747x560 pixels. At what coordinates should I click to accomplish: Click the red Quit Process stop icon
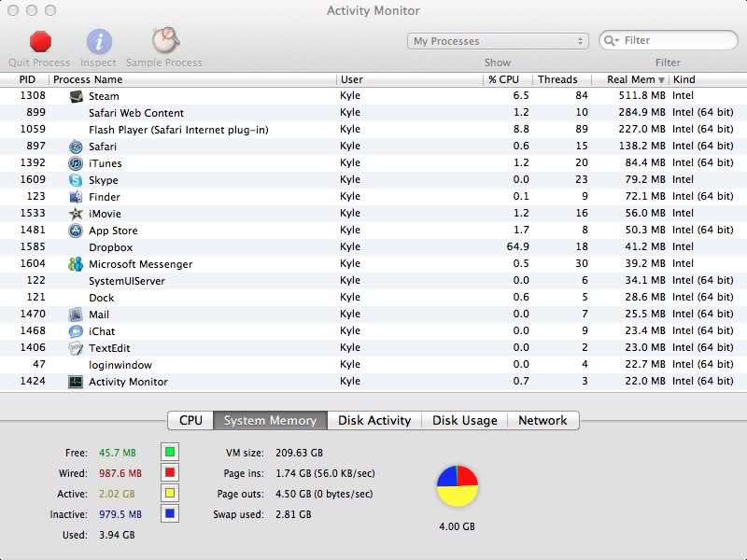(40, 41)
